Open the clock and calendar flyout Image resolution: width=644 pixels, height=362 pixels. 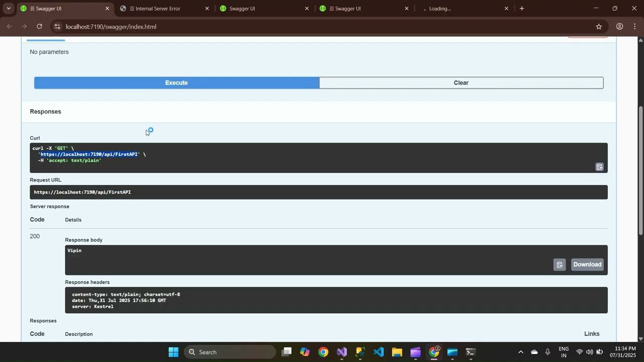coord(623,352)
